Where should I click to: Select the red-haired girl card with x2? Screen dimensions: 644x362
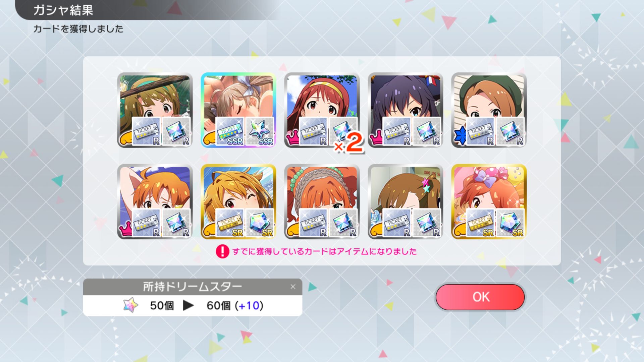[x=322, y=110]
